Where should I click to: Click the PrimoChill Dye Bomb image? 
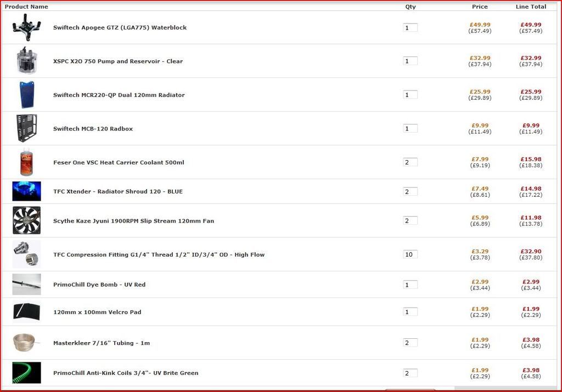[26, 285]
